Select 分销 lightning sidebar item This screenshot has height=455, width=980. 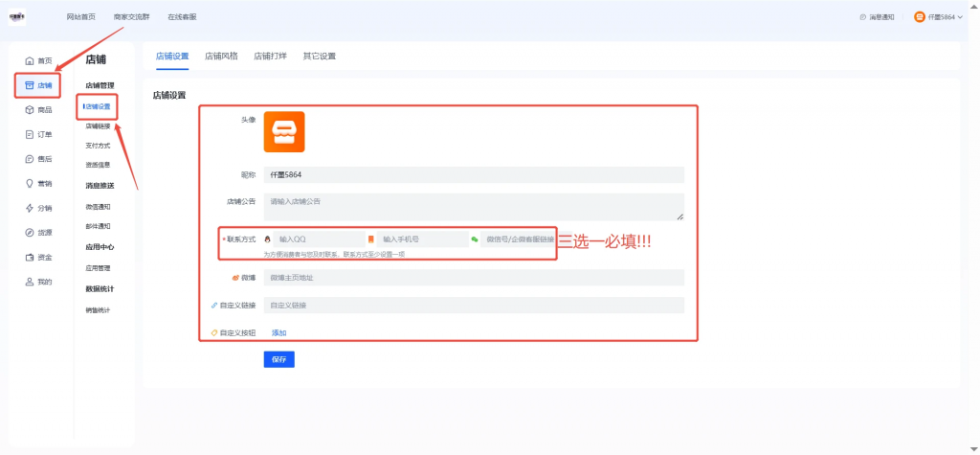coord(38,208)
